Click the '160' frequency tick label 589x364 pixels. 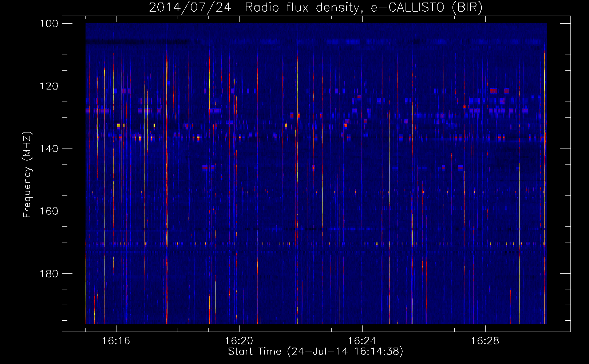[x=49, y=211]
